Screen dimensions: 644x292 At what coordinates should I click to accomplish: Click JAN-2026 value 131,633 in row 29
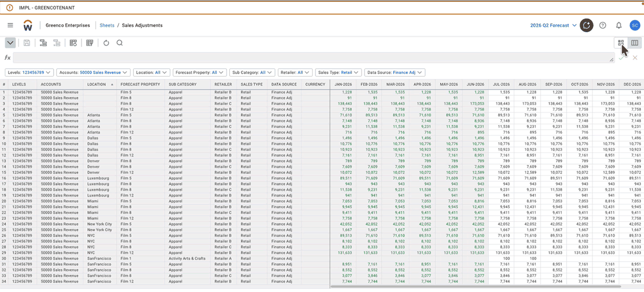pos(342,252)
